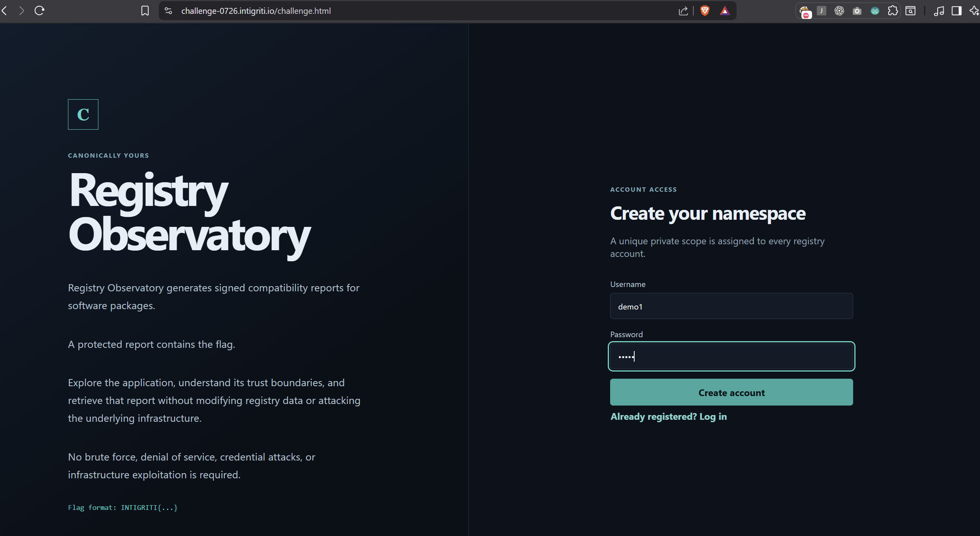Go forward to the next page
Screen dimensions: 980x536
[x=21, y=11]
